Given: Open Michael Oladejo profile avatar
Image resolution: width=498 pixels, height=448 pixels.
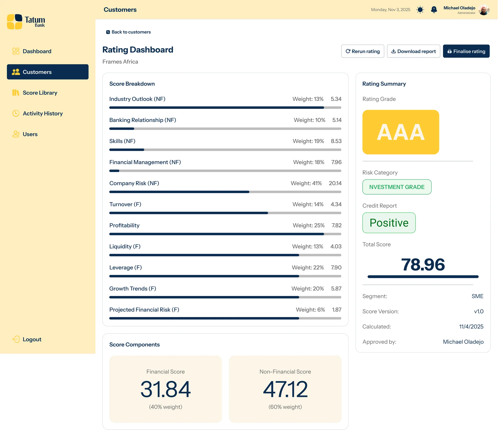Looking at the screenshot, I should point(483,10).
